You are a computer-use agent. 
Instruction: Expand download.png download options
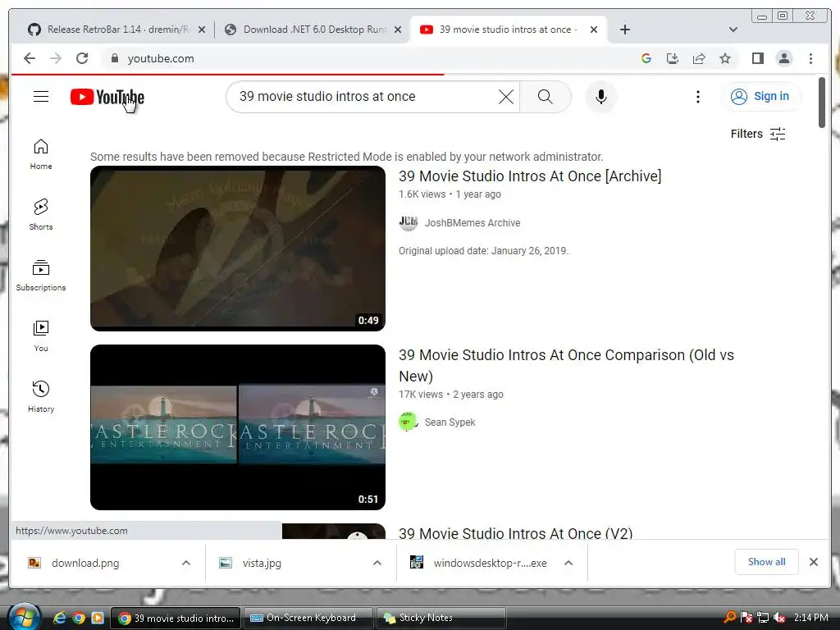186,563
